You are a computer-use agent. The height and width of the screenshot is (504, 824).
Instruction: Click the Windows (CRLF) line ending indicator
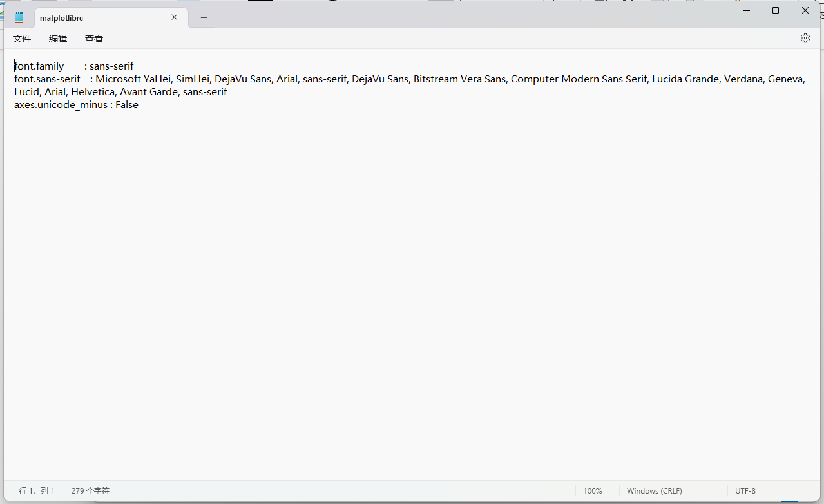[655, 490]
